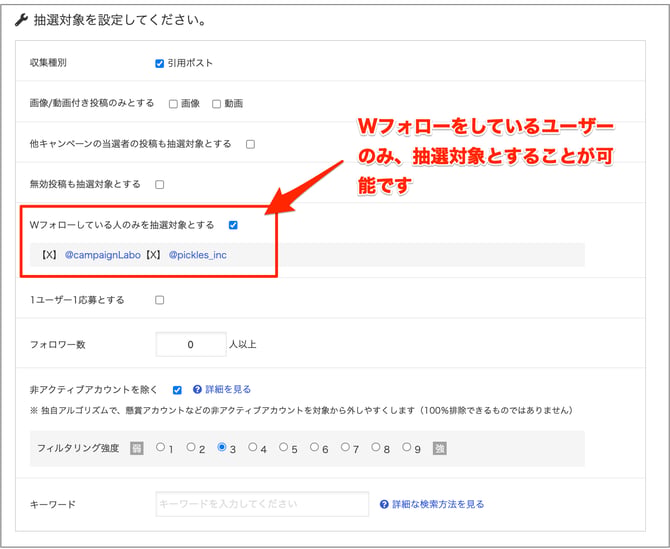Screen dimensions: 670x549
Task: Click the wrench icon in the heading
Action: pyautogui.click(x=21, y=20)
